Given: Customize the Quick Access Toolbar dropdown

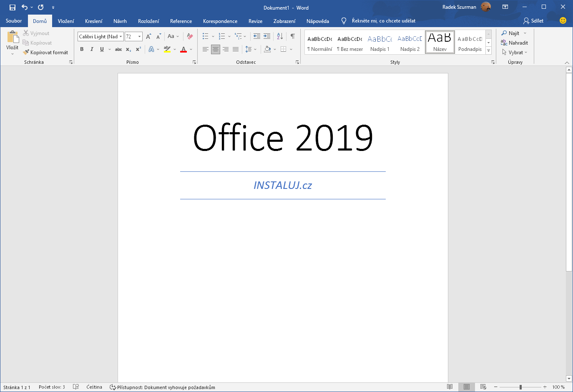Looking at the screenshot, I should 53,8.
